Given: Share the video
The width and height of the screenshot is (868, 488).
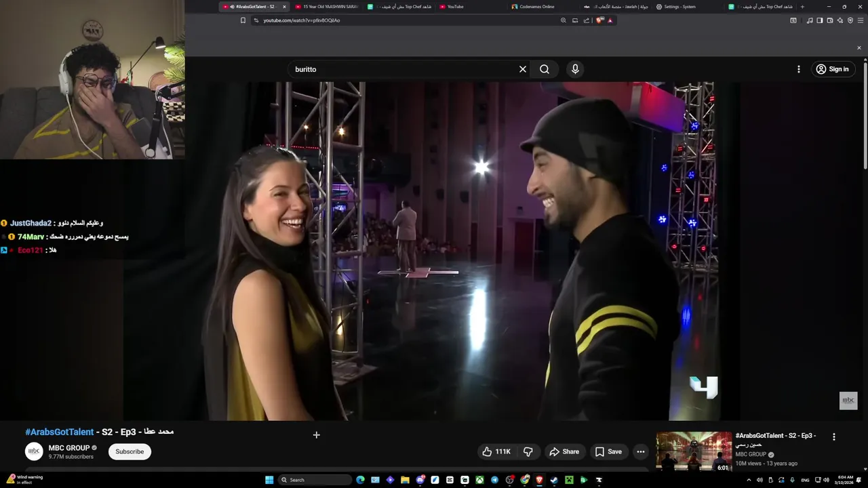Looking at the screenshot, I should 564,451.
